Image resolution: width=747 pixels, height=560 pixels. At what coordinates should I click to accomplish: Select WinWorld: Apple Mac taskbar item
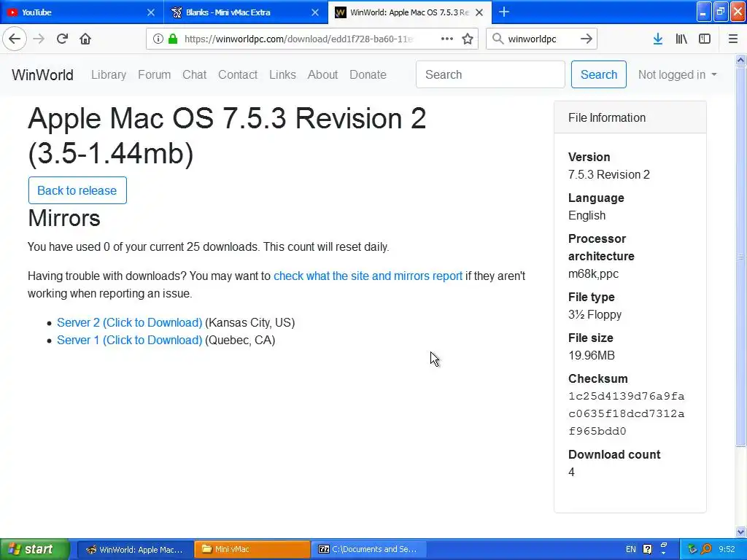(x=135, y=549)
